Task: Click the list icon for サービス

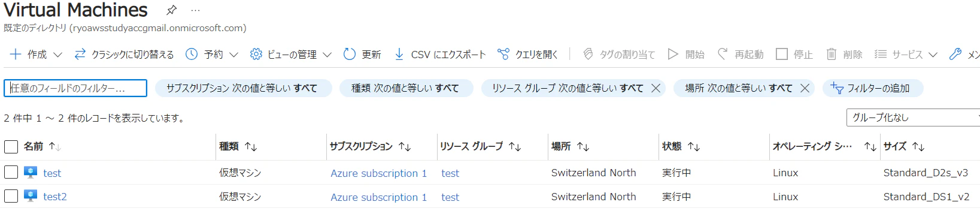Action: pos(880,54)
